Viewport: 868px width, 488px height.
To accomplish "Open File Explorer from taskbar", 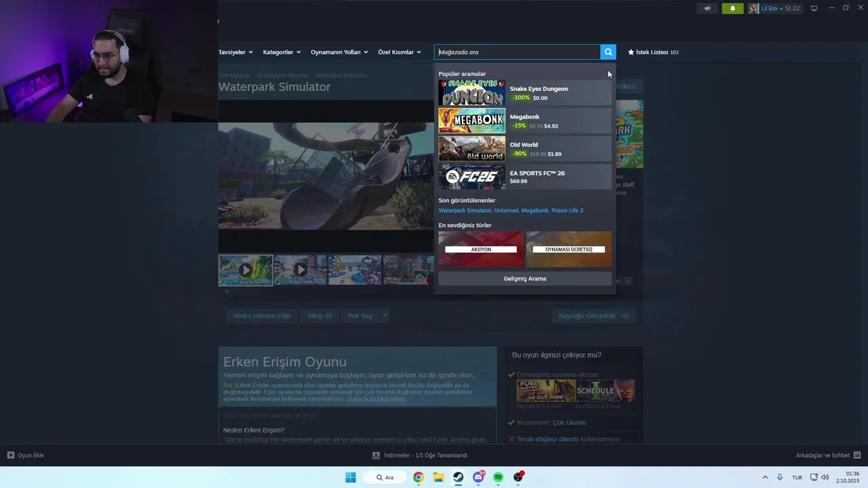I will (x=438, y=477).
